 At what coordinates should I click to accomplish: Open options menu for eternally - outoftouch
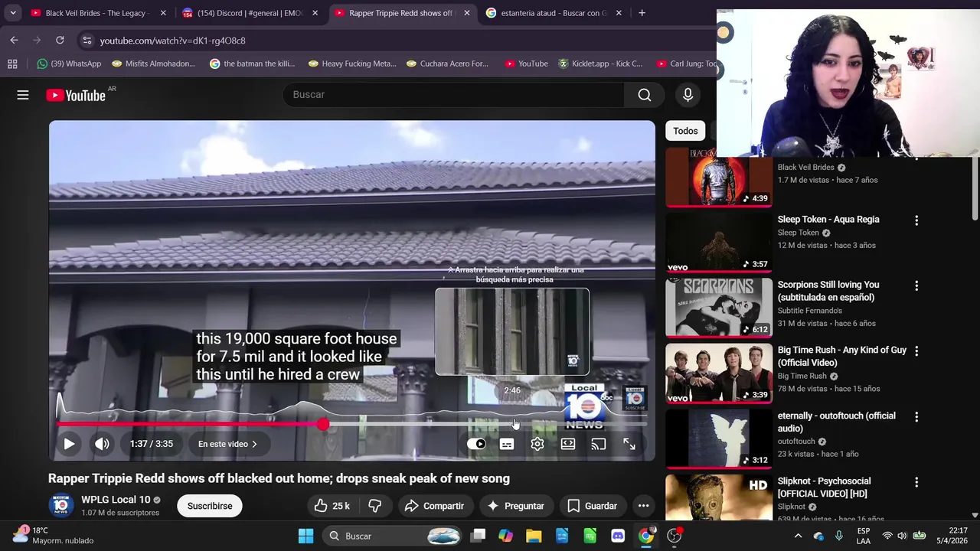916,417
